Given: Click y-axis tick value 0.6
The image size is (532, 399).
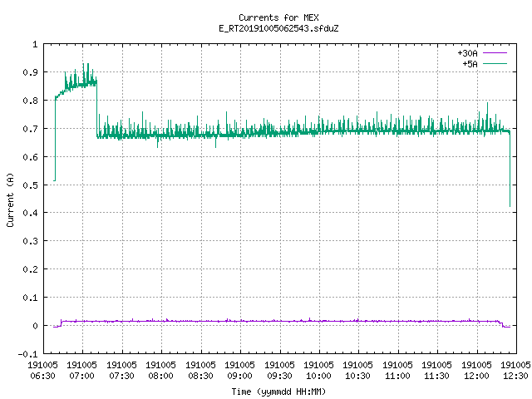Looking at the screenshot, I should (x=30, y=157).
